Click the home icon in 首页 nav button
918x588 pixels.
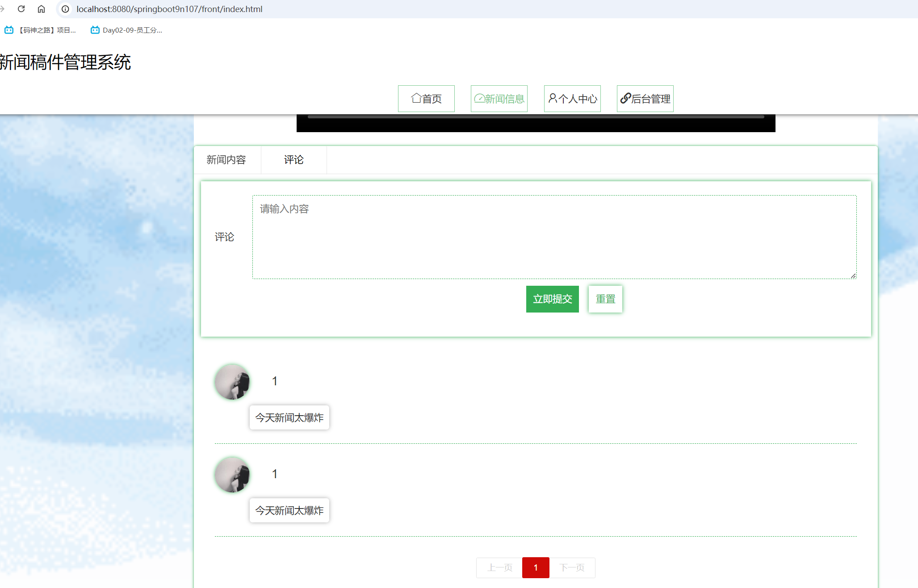point(416,98)
